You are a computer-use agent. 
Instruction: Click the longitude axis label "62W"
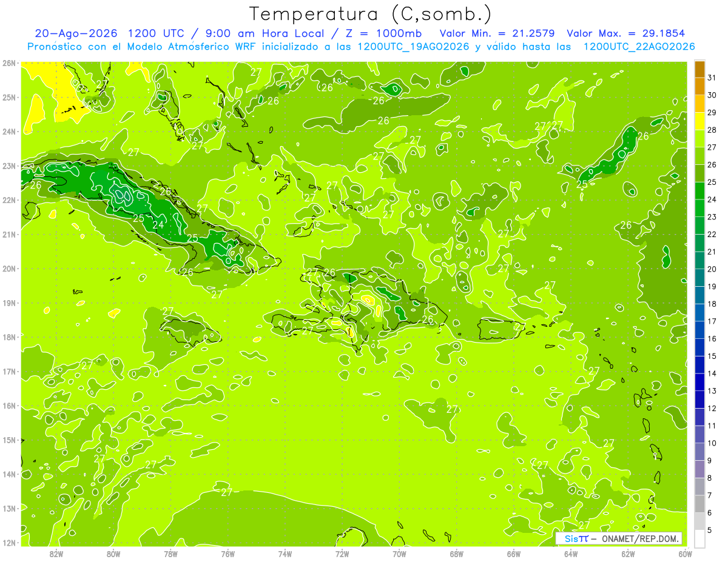[x=628, y=554]
